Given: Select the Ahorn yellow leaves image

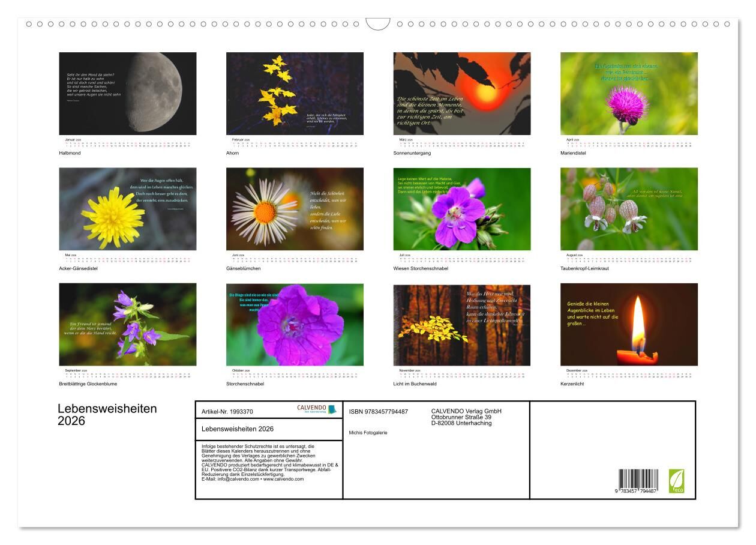Looking at the screenshot, I should pyautogui.click(x=295, y=94).
